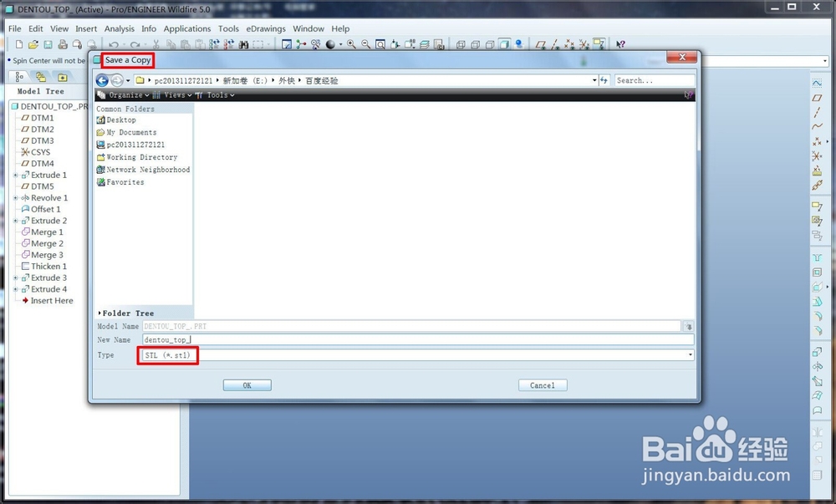Click the Show model tree tab icon

click(x=19, y=77)
